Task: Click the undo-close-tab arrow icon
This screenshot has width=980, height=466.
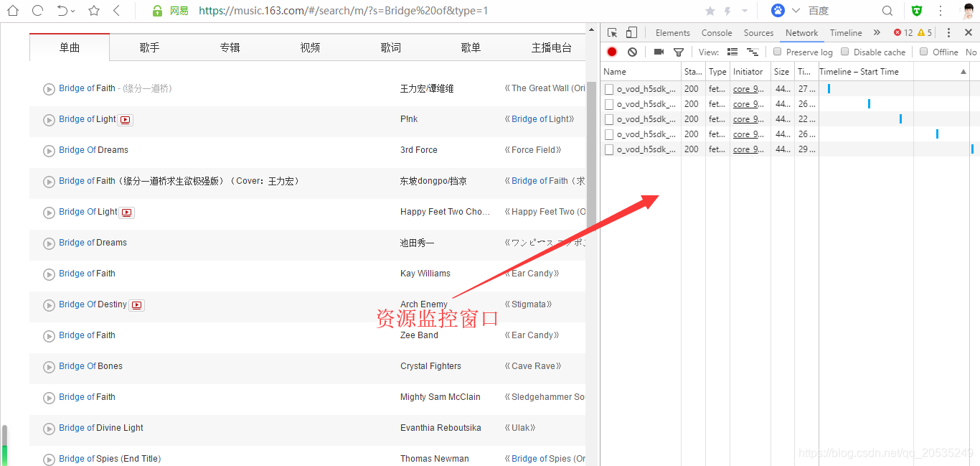Action: pyautogui.click(x=62, y=11)
